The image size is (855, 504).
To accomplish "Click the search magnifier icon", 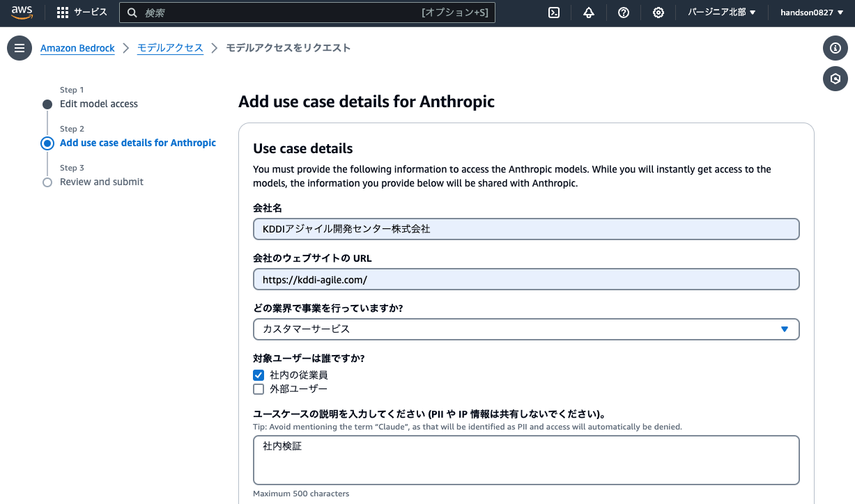I will coord(132,13).
